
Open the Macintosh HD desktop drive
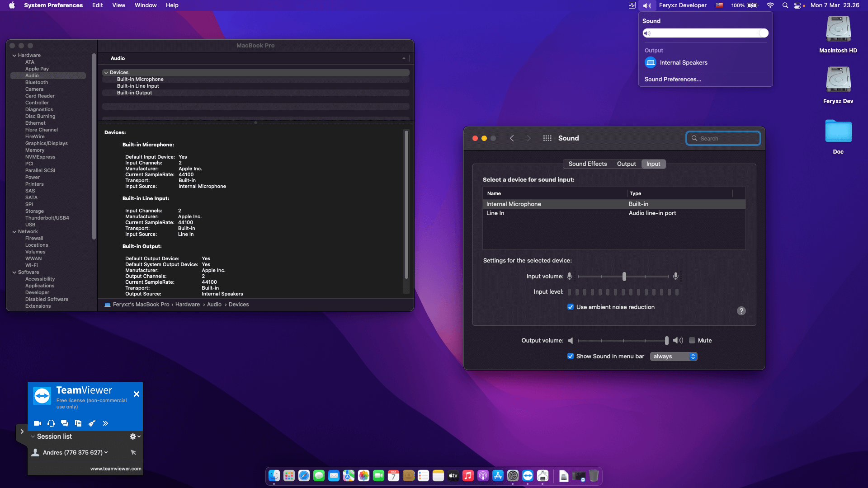(x=838, y=34)
